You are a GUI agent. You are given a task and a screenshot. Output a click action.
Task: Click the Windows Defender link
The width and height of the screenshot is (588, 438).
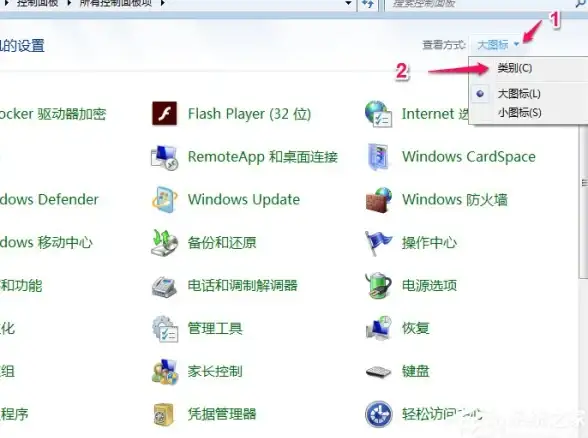49,200
